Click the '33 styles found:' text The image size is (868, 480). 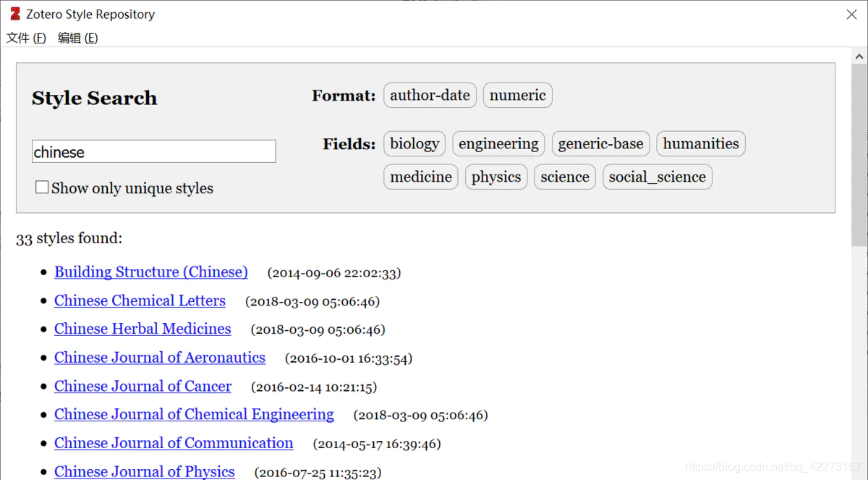click(x=69, y=238)
